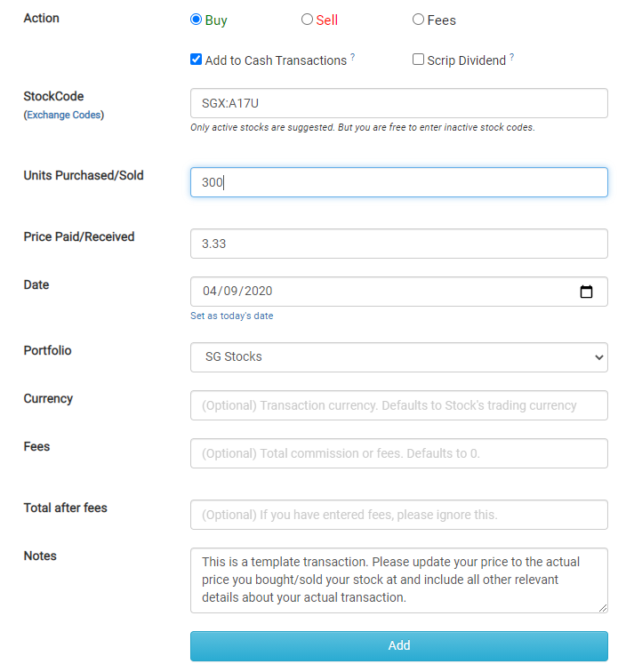Click help question mark beside Cash Transactions

click(352, 57)
